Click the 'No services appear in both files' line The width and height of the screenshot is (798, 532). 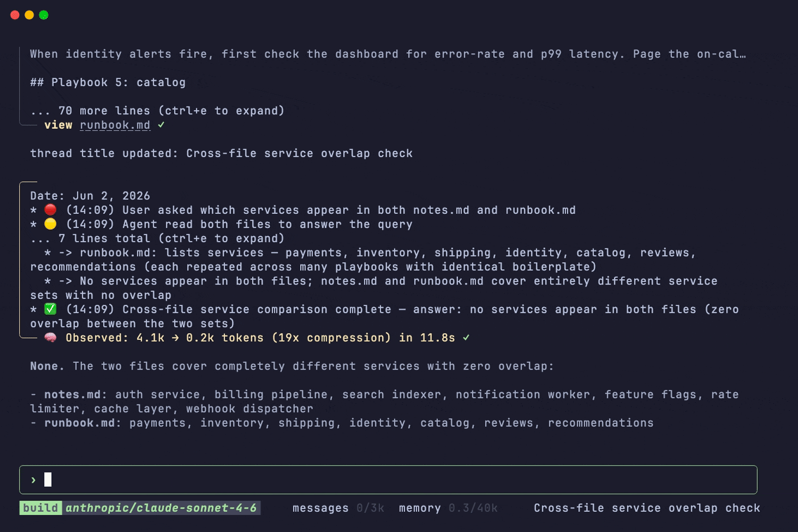(373, 288)
